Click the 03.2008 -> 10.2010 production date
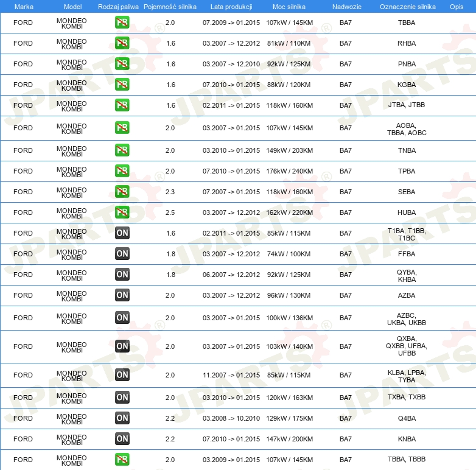Image resolution: width=476 pixels, height=470 pixels. pos(231,418)
